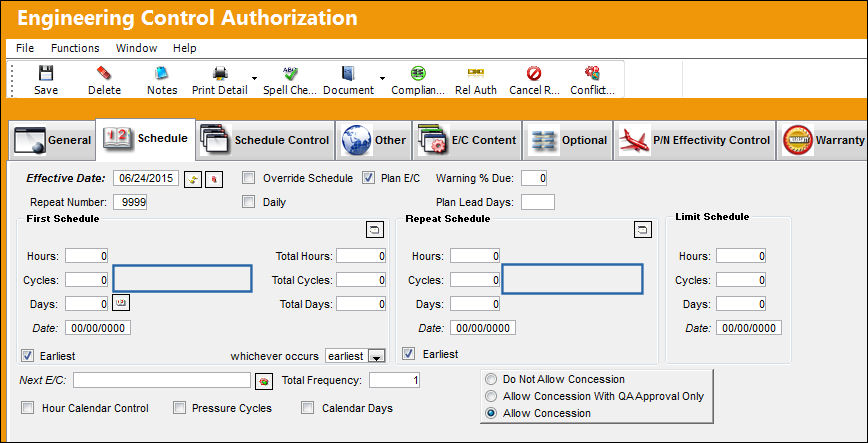Toggle the Override Schedule checkbox

[x=249, y=178]
